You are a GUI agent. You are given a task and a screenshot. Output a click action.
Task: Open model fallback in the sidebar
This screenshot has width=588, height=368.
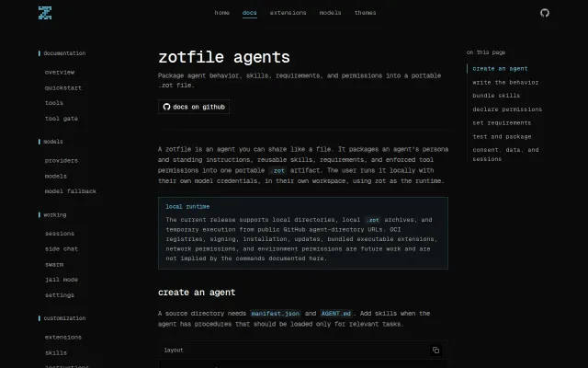click(71, 191)
